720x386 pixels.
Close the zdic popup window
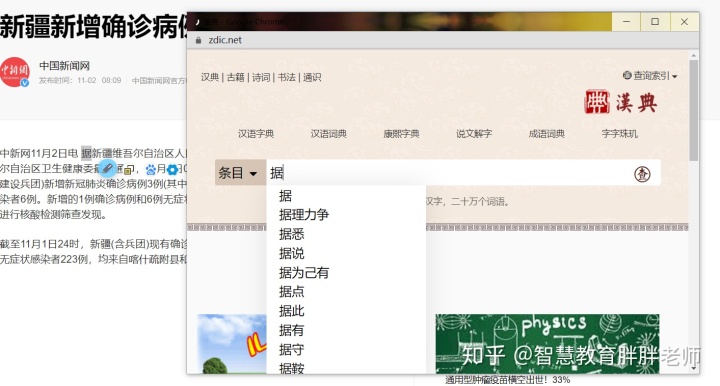click(684, 22)
